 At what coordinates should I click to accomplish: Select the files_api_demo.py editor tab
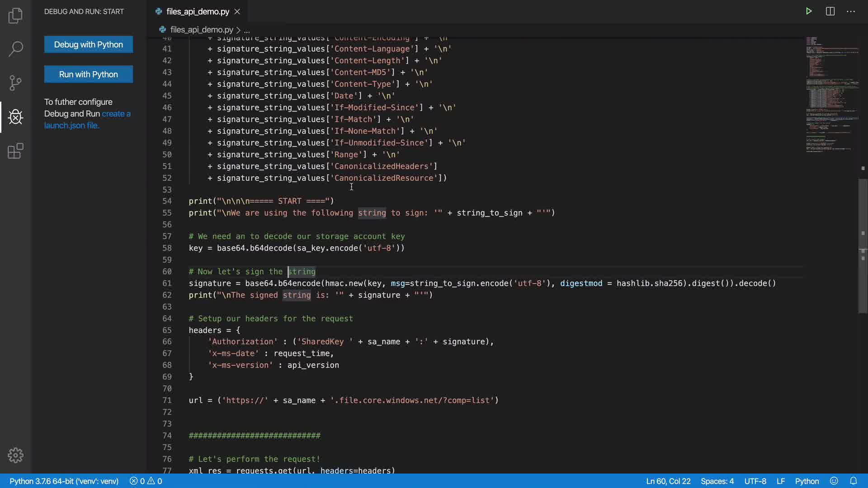(198, 12)
